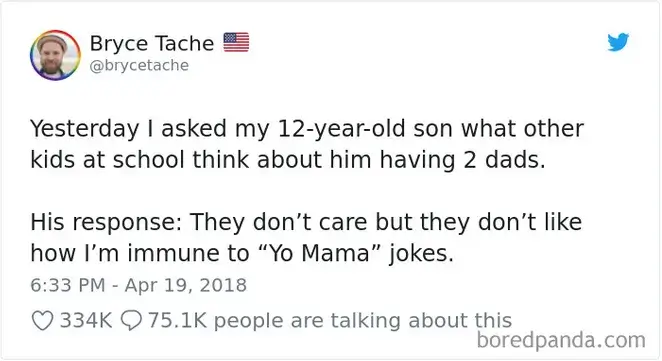The width and height of the screenshot is (662, 361).
Task: Open the full 6:33 PM - Apr 19, 2018 timestamp
Action: pos(138,285)
